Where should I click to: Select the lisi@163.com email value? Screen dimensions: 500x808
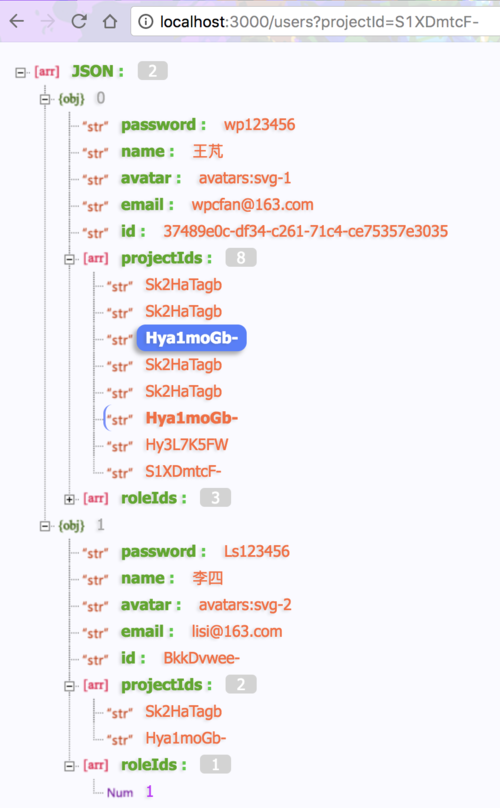[x=237, y=631]
